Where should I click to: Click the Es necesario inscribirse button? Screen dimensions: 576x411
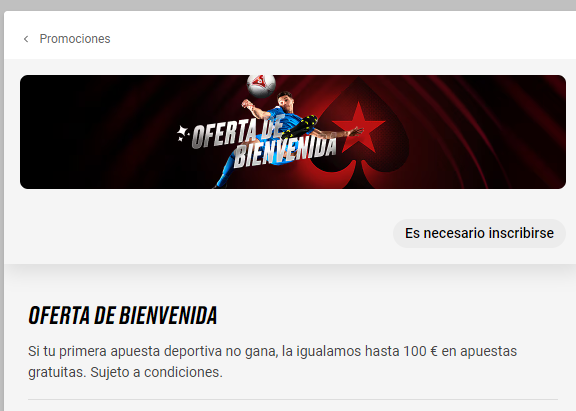pyautogui.click(x=479, y=233)
